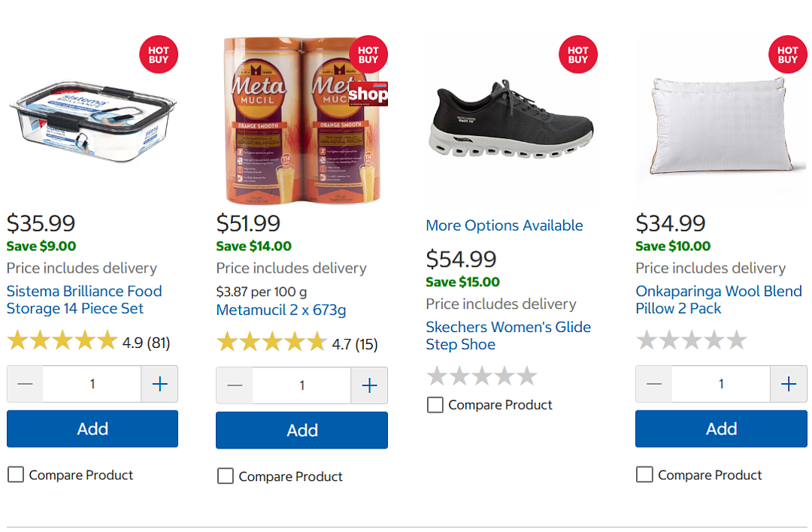812x532 pixels.
Task: Tick Compare Product for Metamucil
Action: click(x=226, y=476)
